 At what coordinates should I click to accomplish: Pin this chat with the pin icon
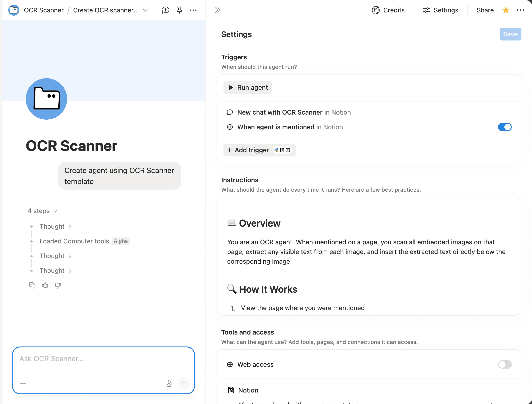pos(179,10)
